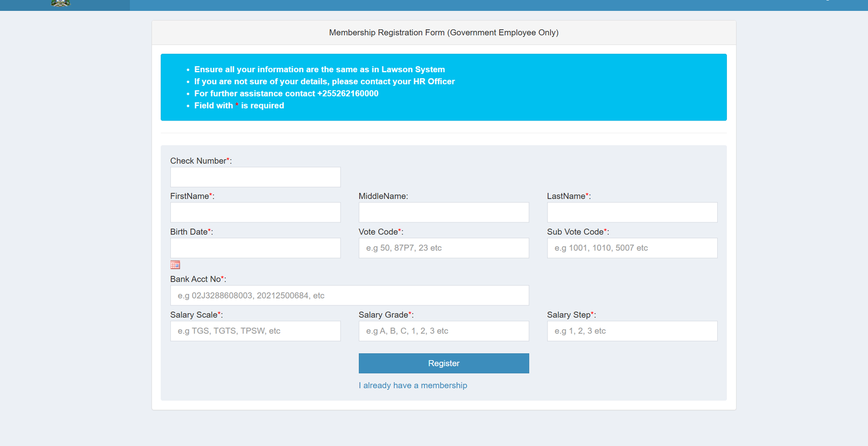Image resolution: width=868 pixels, height=446 pixels.
Task: Click the Membership Registration Form heading
Action: (443, 33)
